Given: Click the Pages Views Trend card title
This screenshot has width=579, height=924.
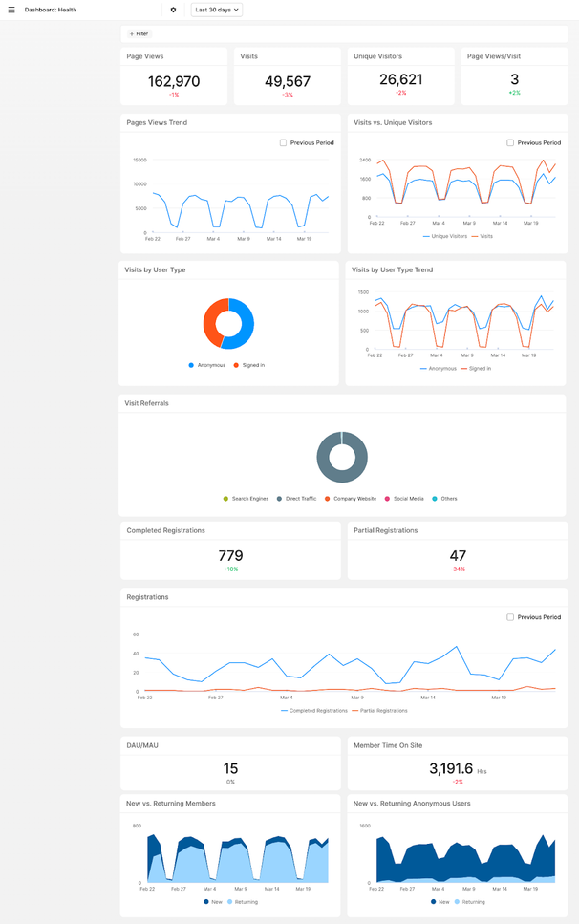Looking at the screenshot, I should pos(157,122).
